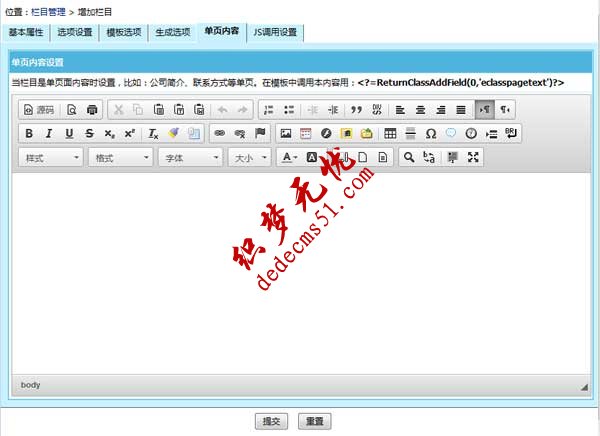Toggle right-to-left text direction

(505, 110)
